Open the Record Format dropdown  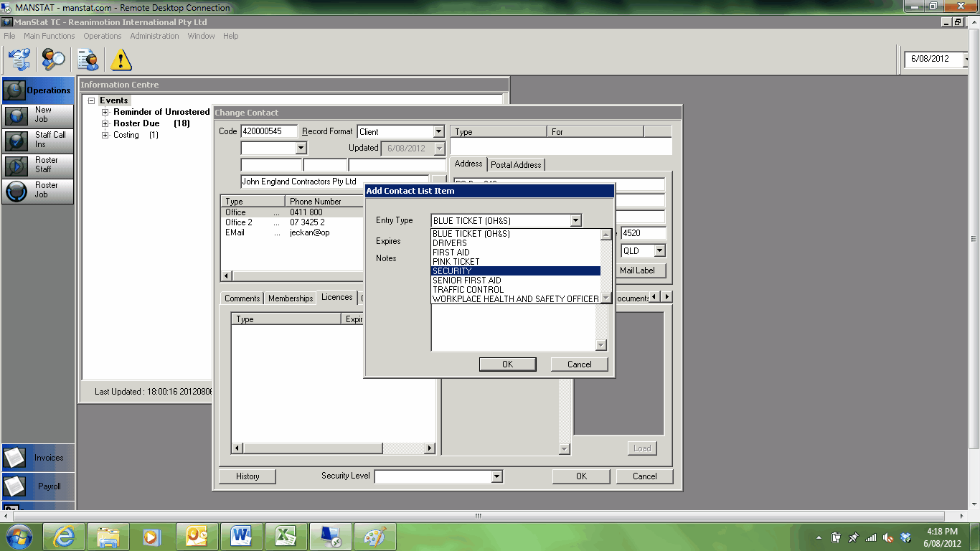438,132
